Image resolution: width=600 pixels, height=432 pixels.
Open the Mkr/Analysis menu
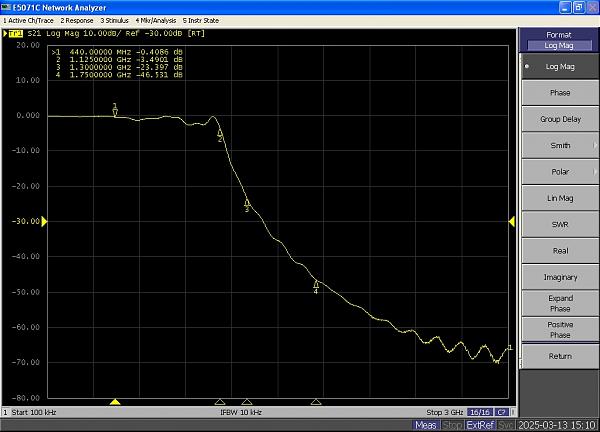(x=156, y=21)
